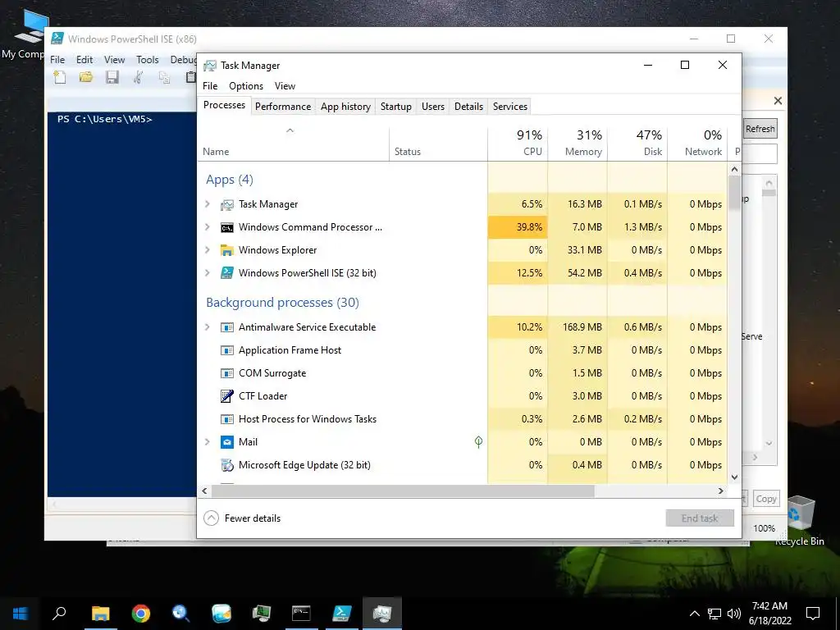Screen dimensions: 840x630
Task: Open File Explorer from the taskbar
Action: (100, 614)
